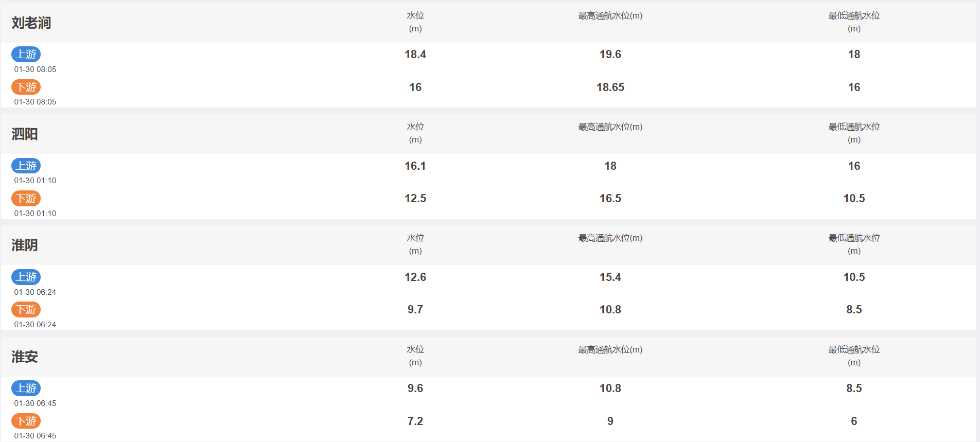
Task: Select the orange 下游 badge for 泗阳
Action: coord(26,198)
